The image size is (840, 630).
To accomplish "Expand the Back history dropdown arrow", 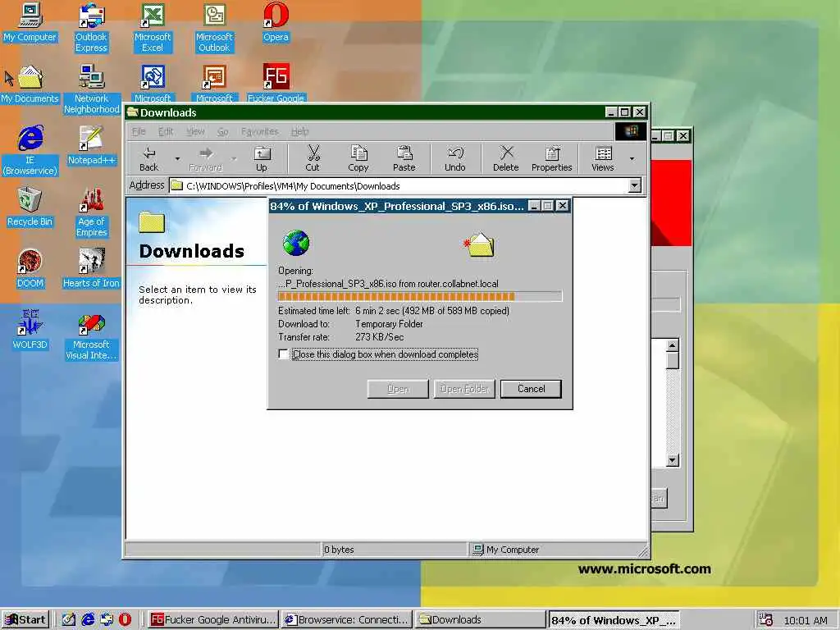I will point(177,158).
